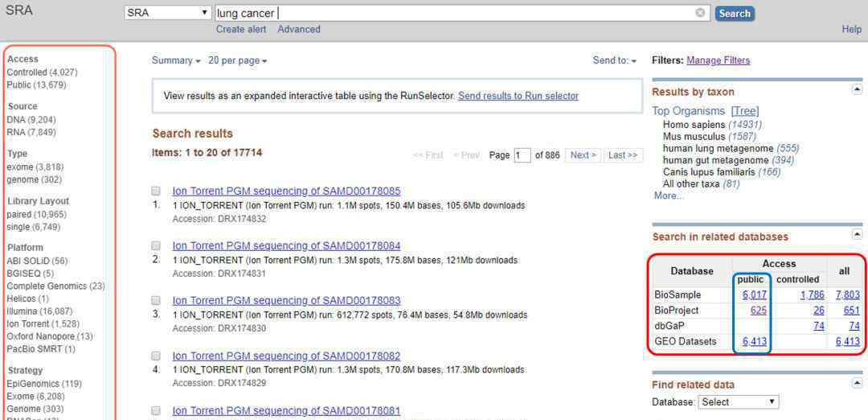Click the blue Search button
The width and height of the screenshot is (868, 420).
(x=735, y=14)
